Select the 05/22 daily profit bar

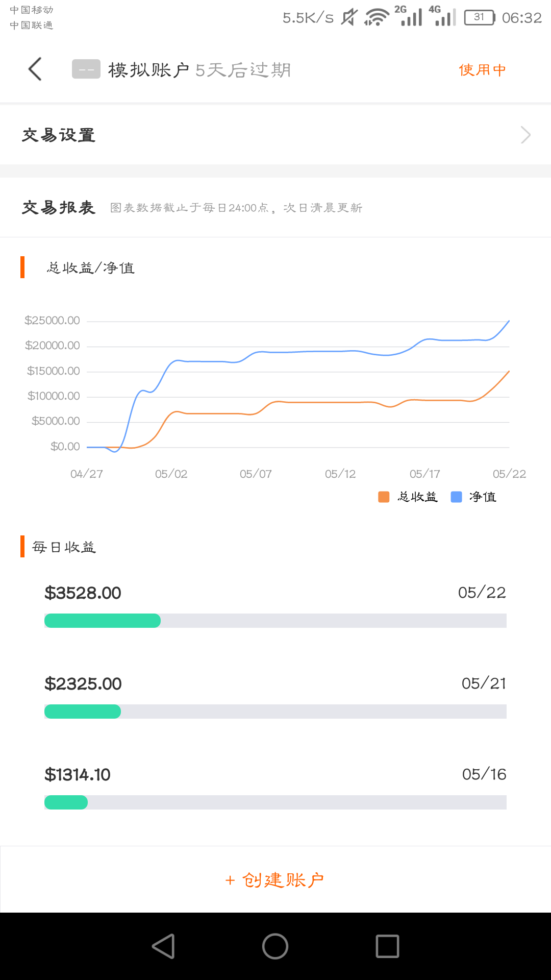(275, 621)
